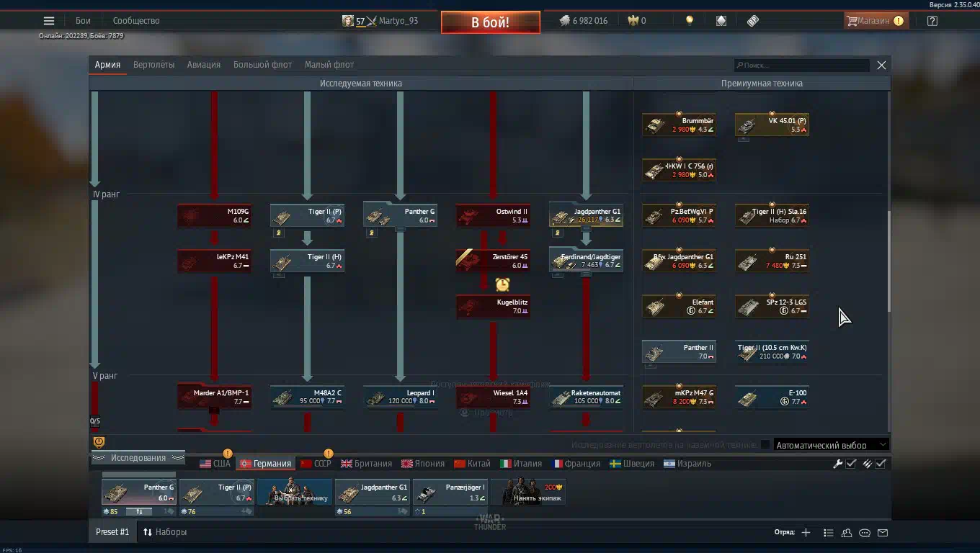This screenshot has width=980, height=553.
Task: Click the exclamation badge above the СССР flag
Action: tap(329, 454)
